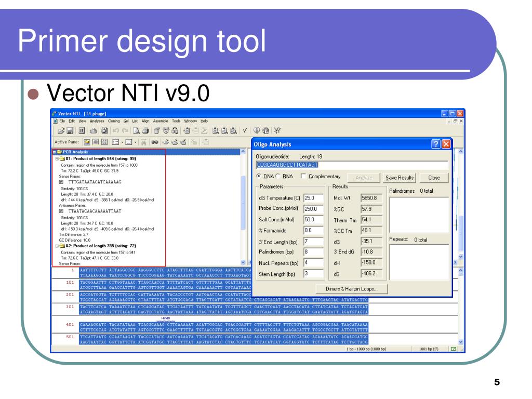The image size is (532, 399).
Task: Open the Cloning menu
Action: coord(114,121)
